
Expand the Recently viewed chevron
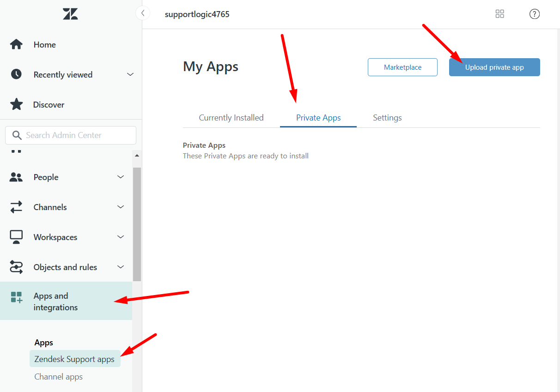coord(130,74)
